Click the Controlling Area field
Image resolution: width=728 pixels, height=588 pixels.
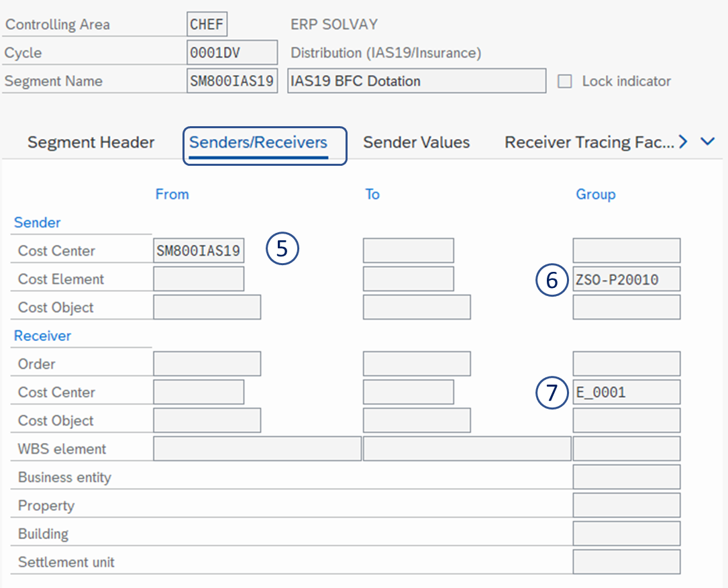[207, 25]
